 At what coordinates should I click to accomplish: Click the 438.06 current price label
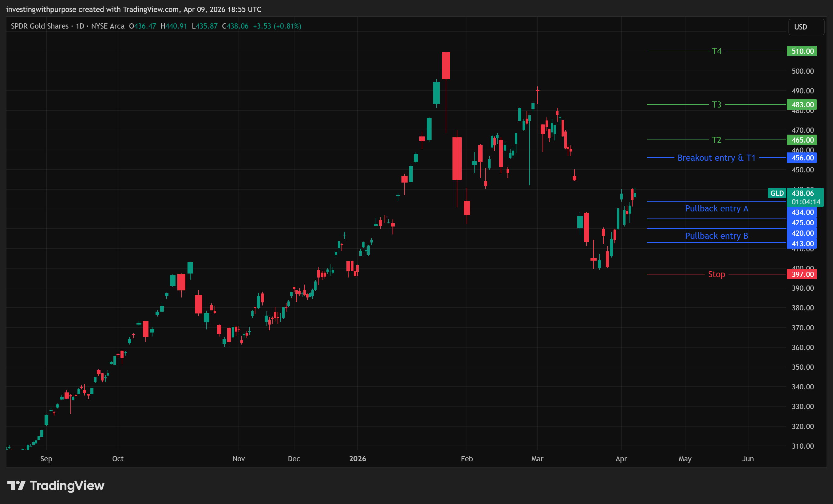[x=803, y=193]
